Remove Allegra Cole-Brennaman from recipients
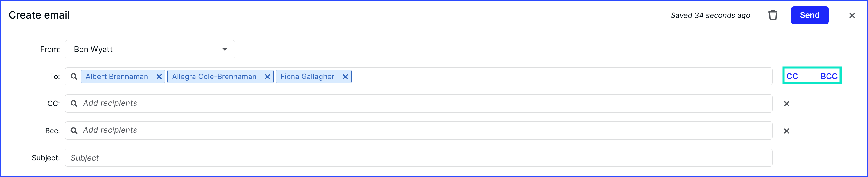The width and height of the screenshot is (868, 177). click(x=267, y=77)
